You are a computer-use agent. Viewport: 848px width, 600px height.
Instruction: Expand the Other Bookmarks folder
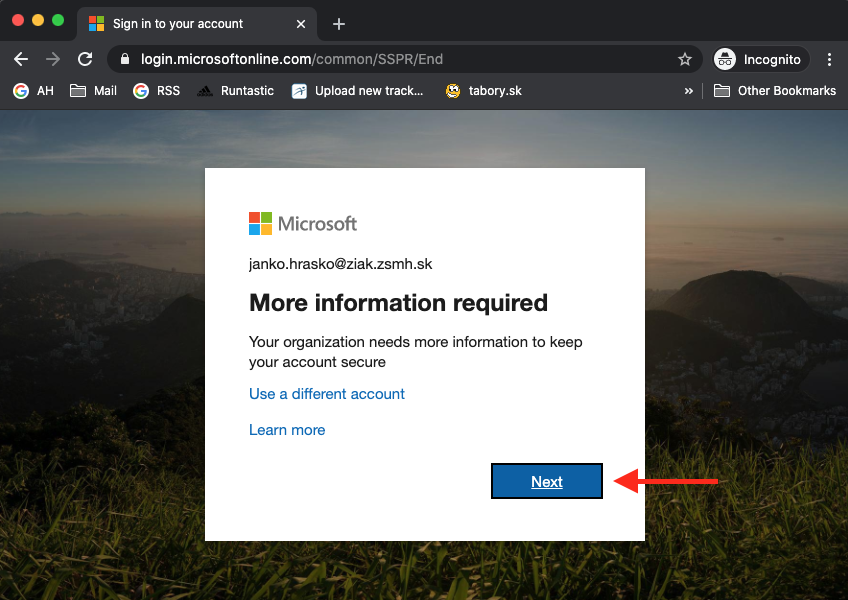point(775,91)
